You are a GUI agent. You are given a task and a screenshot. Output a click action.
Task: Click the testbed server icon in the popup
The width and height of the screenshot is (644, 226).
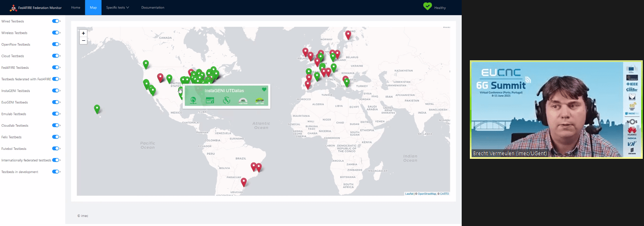pyautogui.click(x=210, y=100)
